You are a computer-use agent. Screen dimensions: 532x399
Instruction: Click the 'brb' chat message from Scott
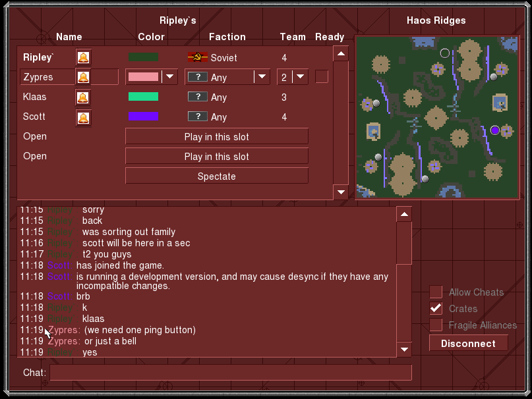pyautogui.click(x=83, y=296)
